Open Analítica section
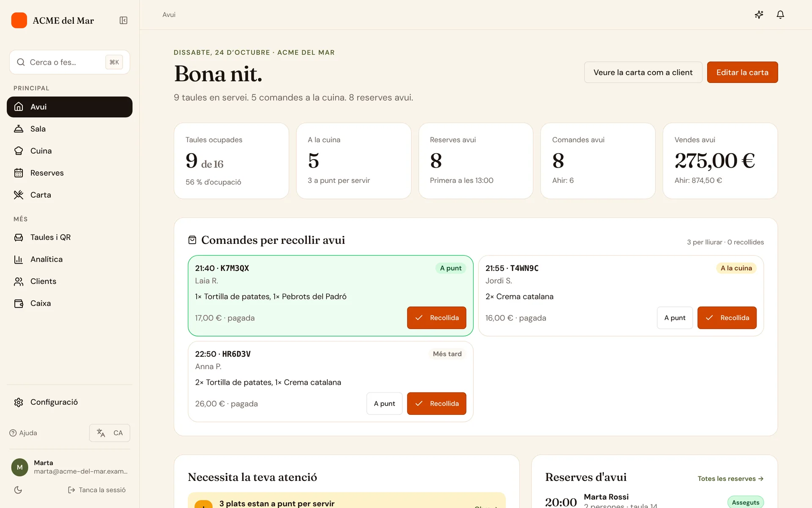 [69, 259]
